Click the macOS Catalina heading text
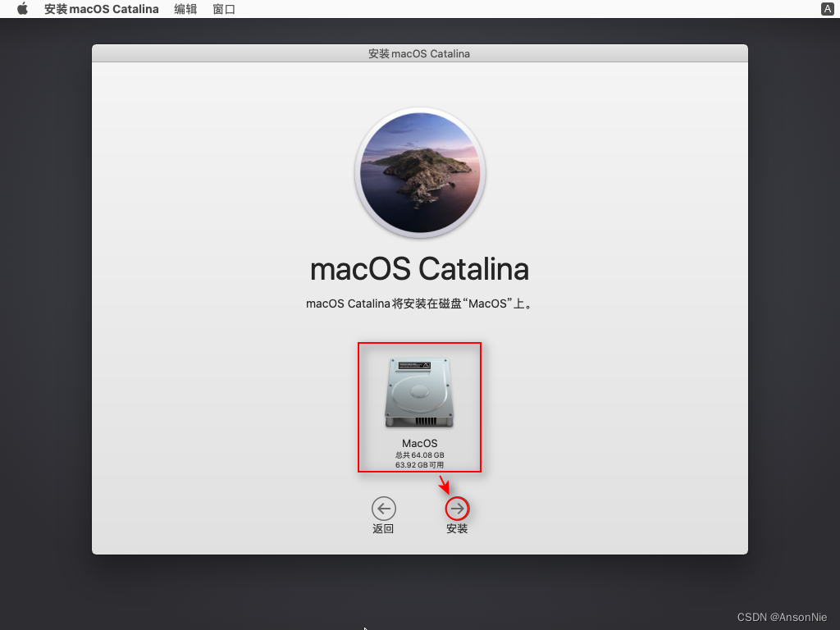Screen dimensions: 840x630 [x=419, y=269]
